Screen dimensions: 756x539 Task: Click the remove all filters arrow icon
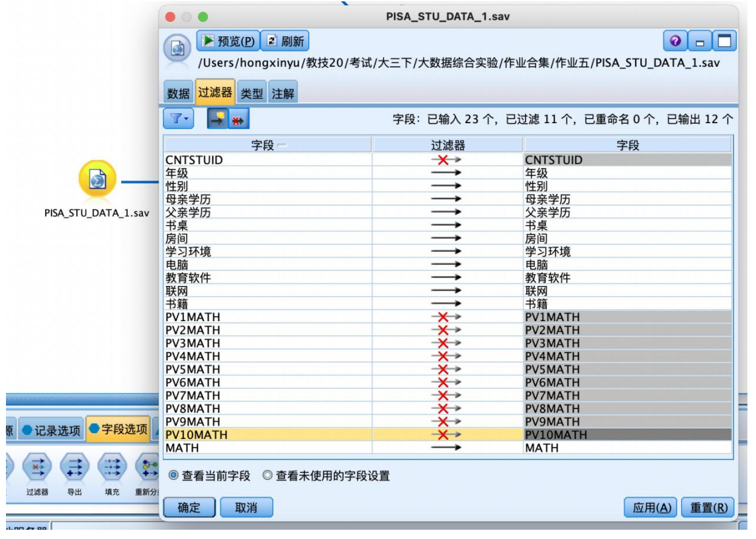click(x=217, y=119)
